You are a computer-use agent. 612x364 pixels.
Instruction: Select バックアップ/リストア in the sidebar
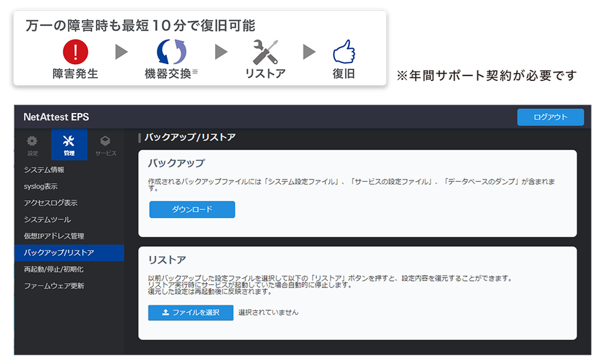click(69, 253)
